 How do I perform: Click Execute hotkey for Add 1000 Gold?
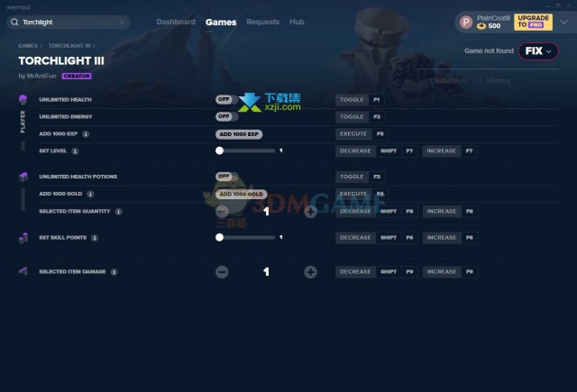353,194
